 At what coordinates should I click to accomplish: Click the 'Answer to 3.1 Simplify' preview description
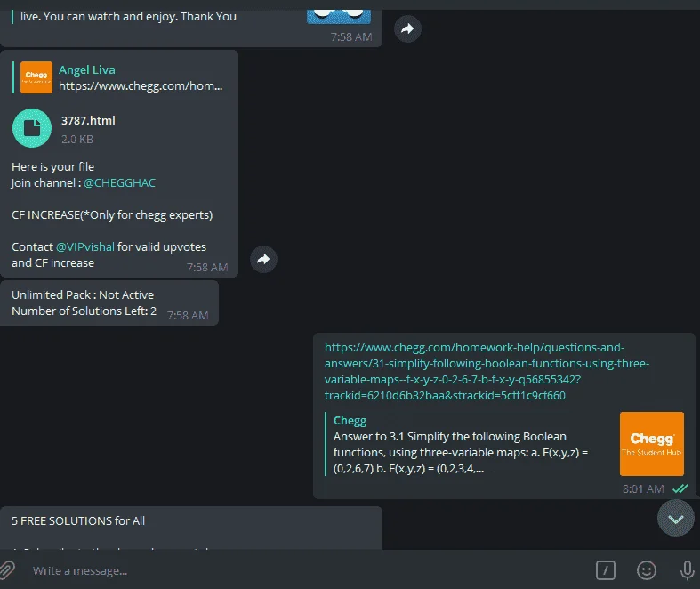click(461, 452)
